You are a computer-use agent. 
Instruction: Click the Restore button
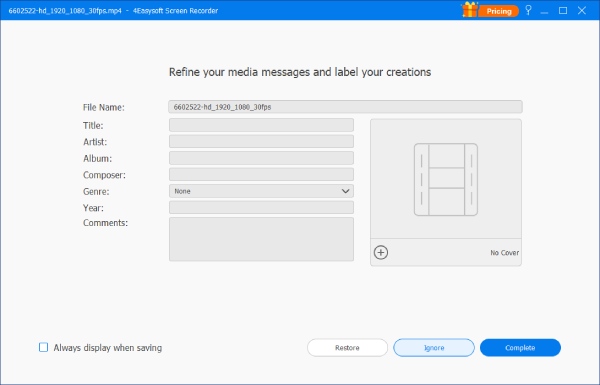coord(347,347)
